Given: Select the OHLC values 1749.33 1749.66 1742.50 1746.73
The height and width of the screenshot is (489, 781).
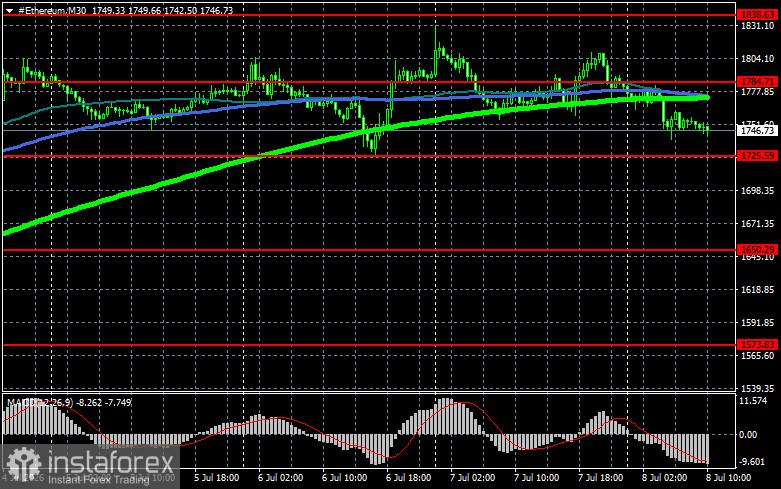Looking at the screenshot, I should point(162,10).
